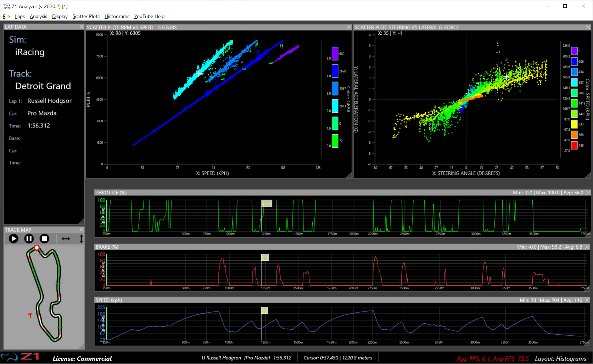Click the X: 98 | Y: 6305 coordinate readout
The width and height of the screenshot is (593, 364).
coord(125,33)
